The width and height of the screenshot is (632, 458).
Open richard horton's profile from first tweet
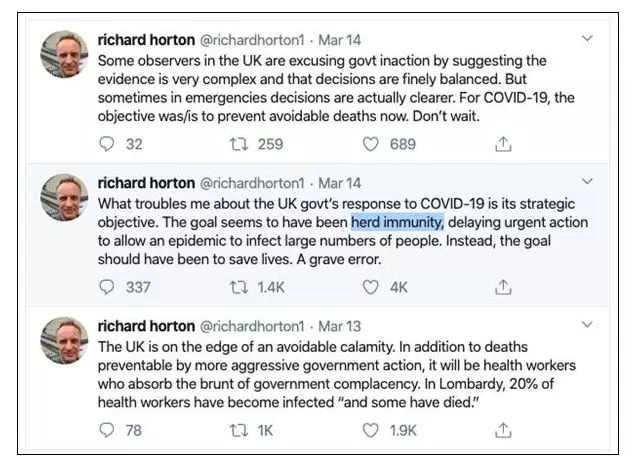[x=146, y=40]
